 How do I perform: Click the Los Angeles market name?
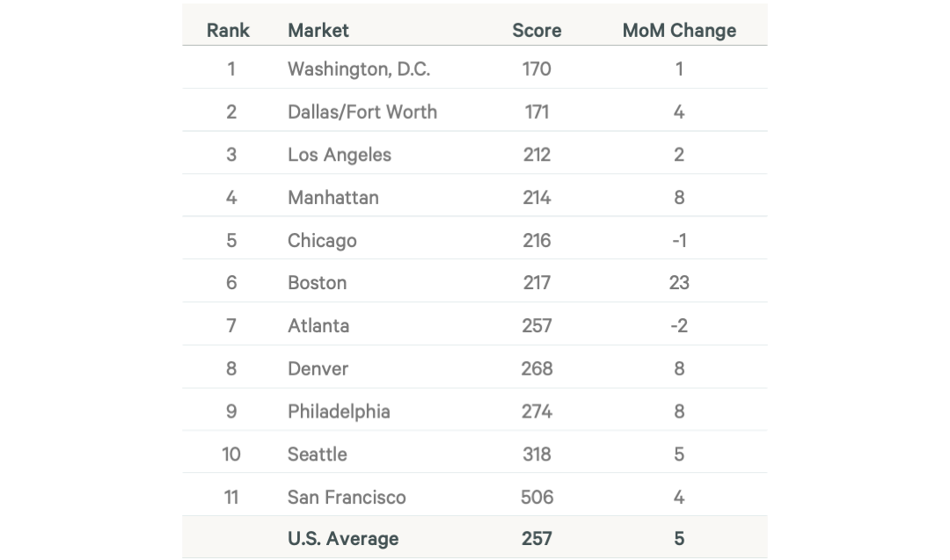(339, 155)
